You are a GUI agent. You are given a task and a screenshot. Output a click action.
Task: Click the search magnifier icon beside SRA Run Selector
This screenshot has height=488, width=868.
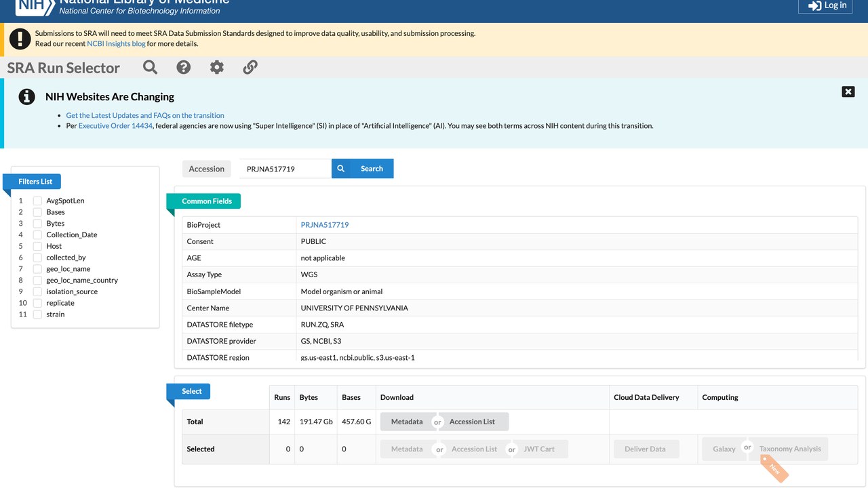coord(150,67)
